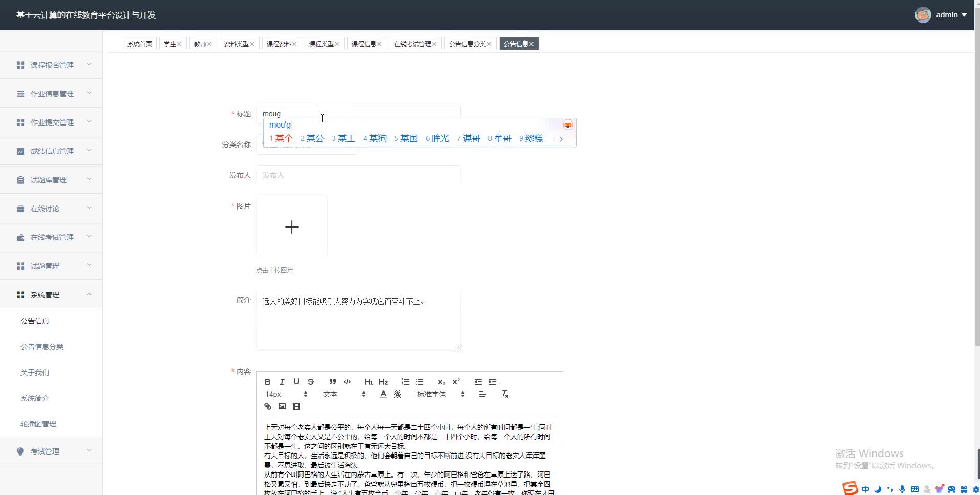980x495 pixels.
Task: Decrease indent in the editor
Action: [x=478, y=382]
